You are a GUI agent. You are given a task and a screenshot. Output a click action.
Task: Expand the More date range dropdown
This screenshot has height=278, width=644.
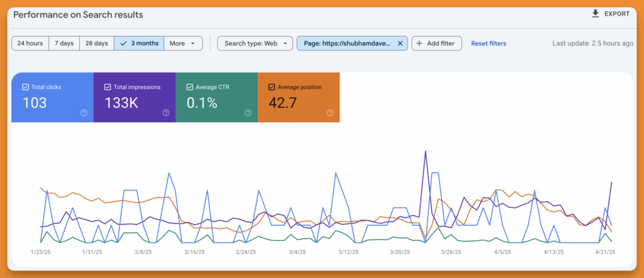click(183, 43)
